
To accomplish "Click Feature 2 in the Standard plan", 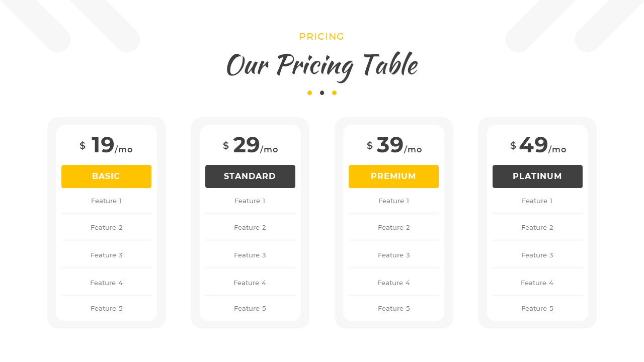I will coord(250,228).
